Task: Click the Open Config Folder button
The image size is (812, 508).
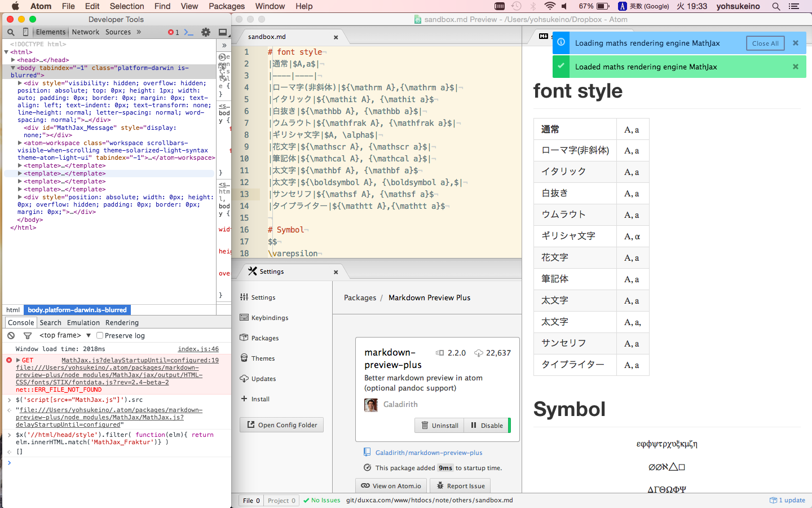Action: pos(282,425)
